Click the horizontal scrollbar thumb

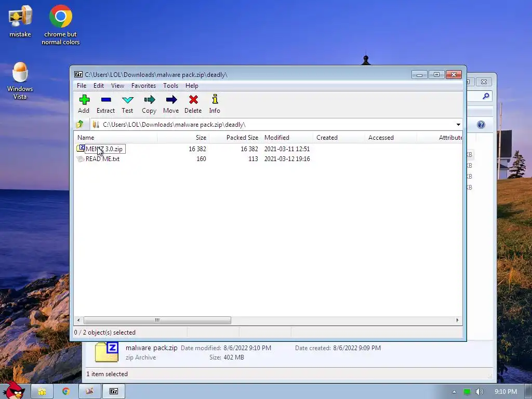point(157,320)
